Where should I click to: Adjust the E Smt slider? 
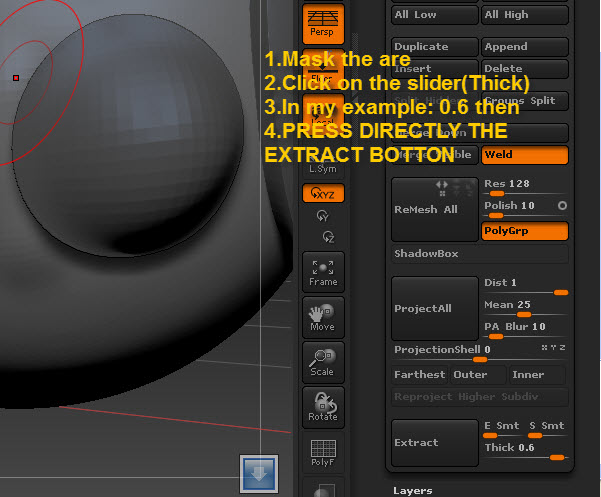(x=502, y=430)
